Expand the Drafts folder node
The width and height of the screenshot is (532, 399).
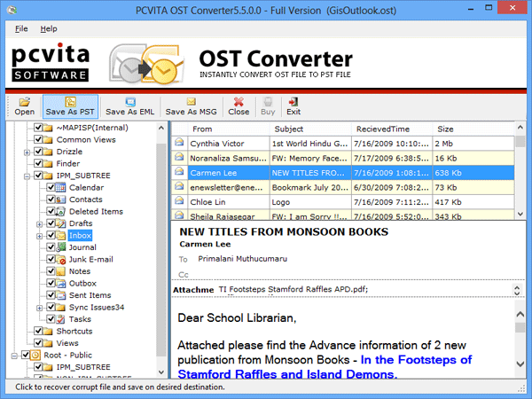[39, 224]
